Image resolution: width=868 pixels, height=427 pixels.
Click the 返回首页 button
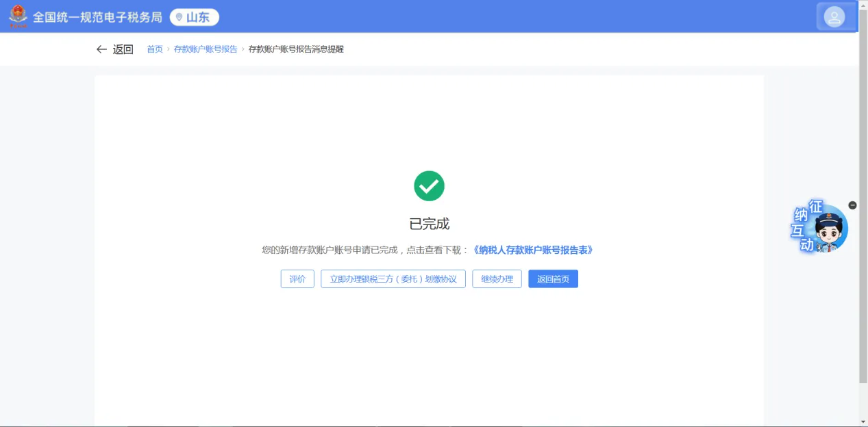click(x=553, y=279)
